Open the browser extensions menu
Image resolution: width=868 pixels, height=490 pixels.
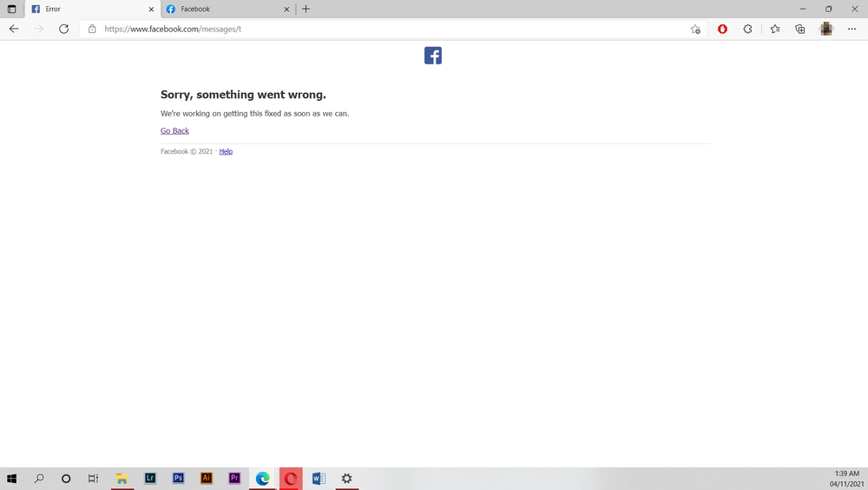[x=747, y=29]
